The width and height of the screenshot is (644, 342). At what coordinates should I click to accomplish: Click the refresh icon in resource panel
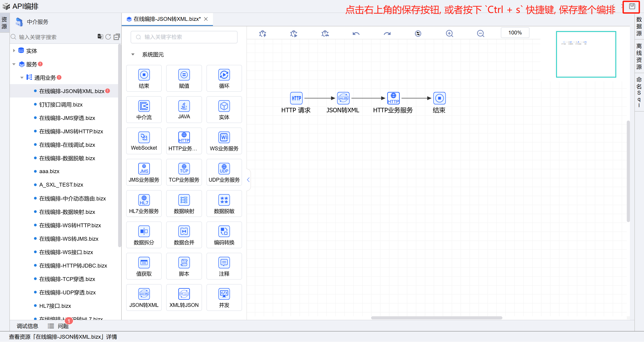[x=108, y=37]
